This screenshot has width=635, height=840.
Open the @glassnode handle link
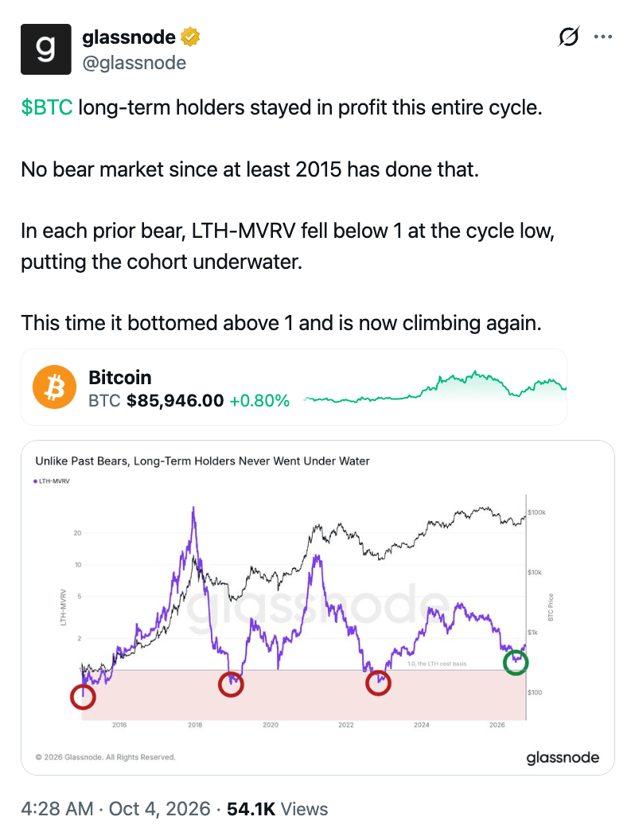134,63
